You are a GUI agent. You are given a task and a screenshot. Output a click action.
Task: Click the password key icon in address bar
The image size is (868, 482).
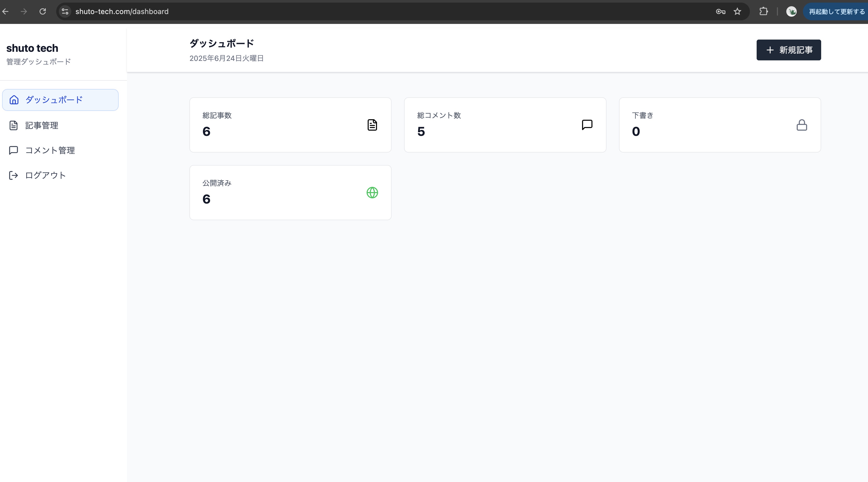tap(720, 11)
